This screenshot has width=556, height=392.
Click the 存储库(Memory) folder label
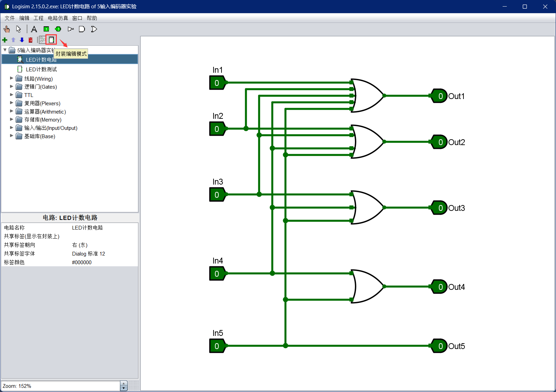[43, 119]
